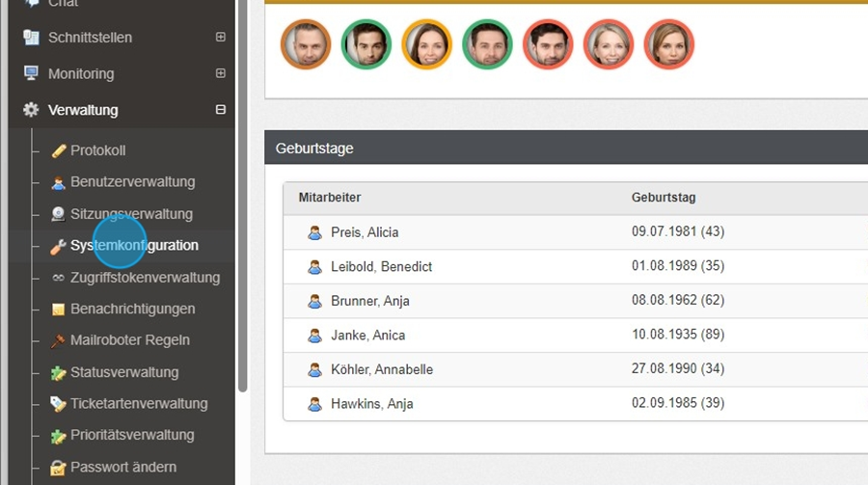Open Prioritätsverwaltung link

132,435
